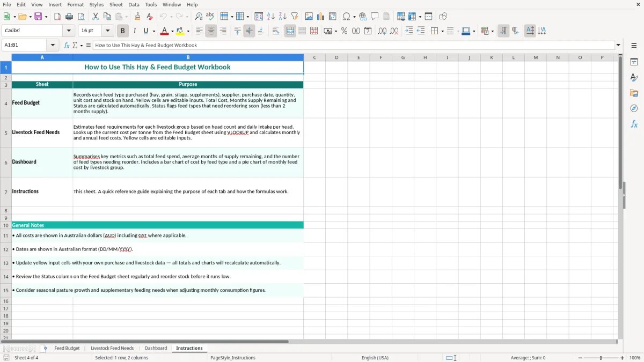This screenshot has width=644, height=362.
Task: Open the background color dropdown arrow
Action: point(188,31)
